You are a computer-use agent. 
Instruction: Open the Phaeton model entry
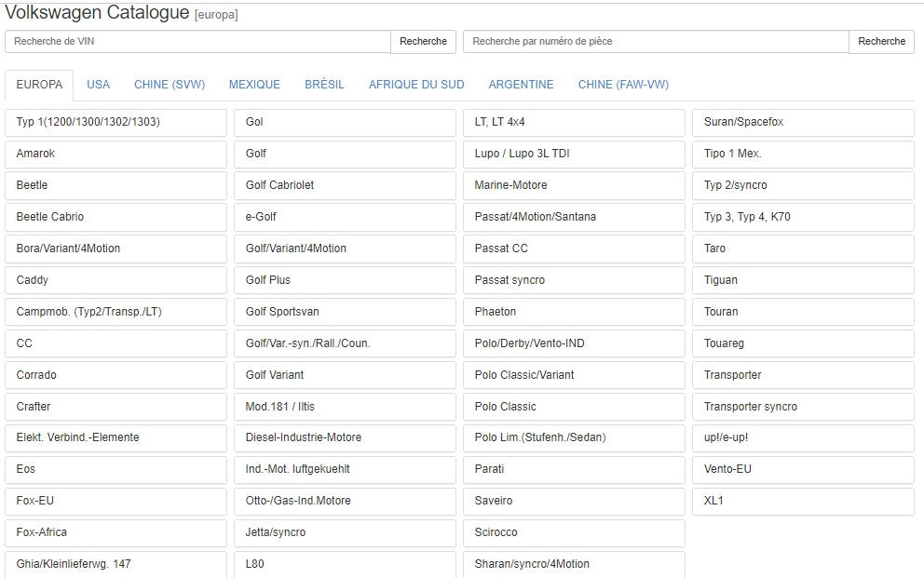[574, 312]
